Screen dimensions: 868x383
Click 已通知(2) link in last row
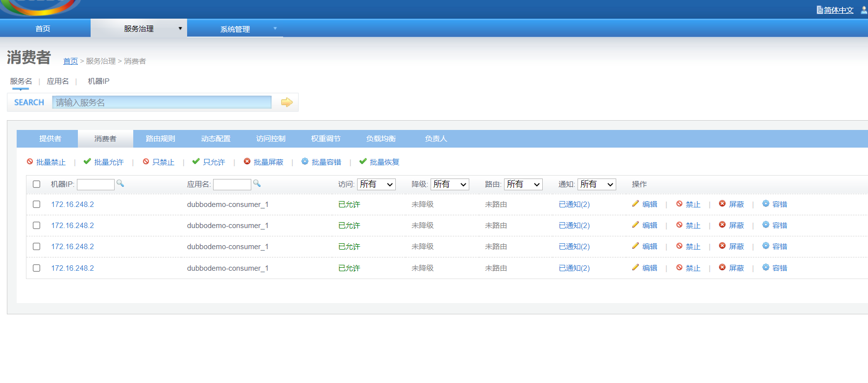pos(574,268)
